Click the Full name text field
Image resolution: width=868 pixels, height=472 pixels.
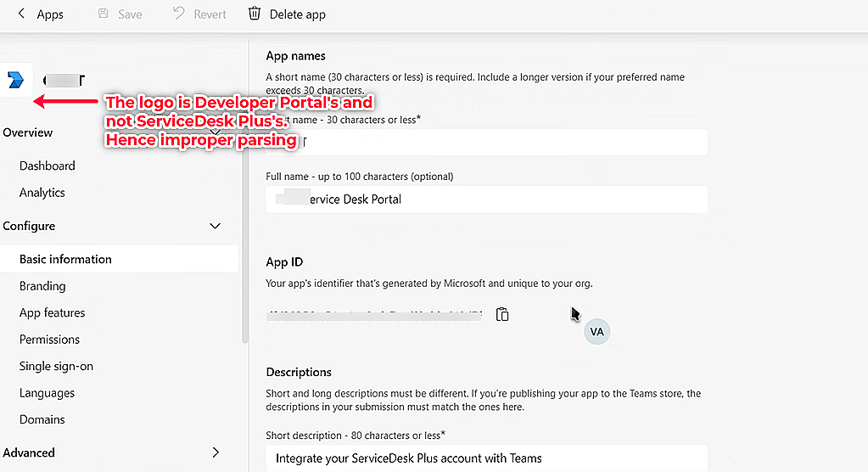tap(486, 199)
